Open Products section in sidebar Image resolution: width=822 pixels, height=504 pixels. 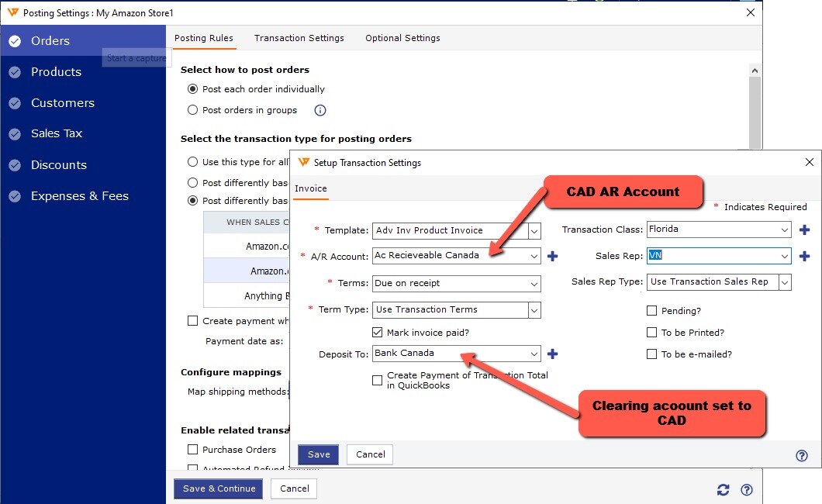pyautogui.click(x=83, y=72)
